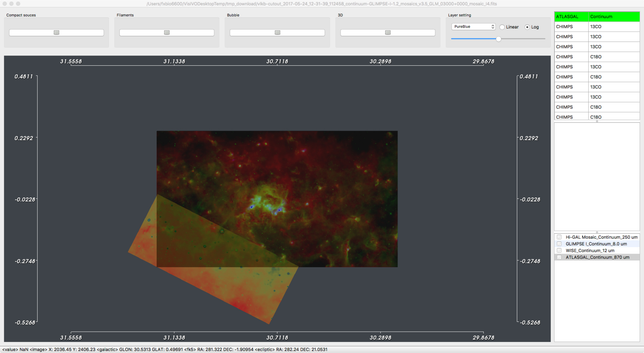The image size is (644, 353).
Task: Click the Bubble slider handle
Action: [277, 32]
